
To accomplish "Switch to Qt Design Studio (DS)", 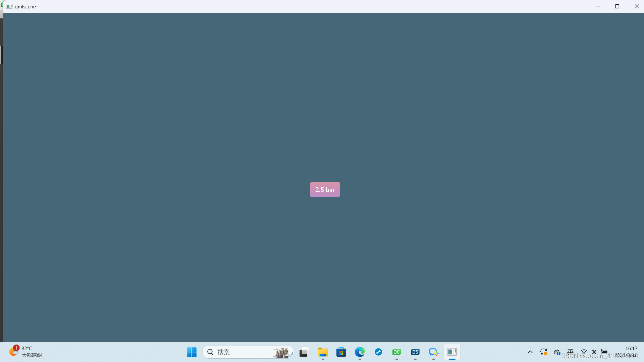I will point(415,352).
